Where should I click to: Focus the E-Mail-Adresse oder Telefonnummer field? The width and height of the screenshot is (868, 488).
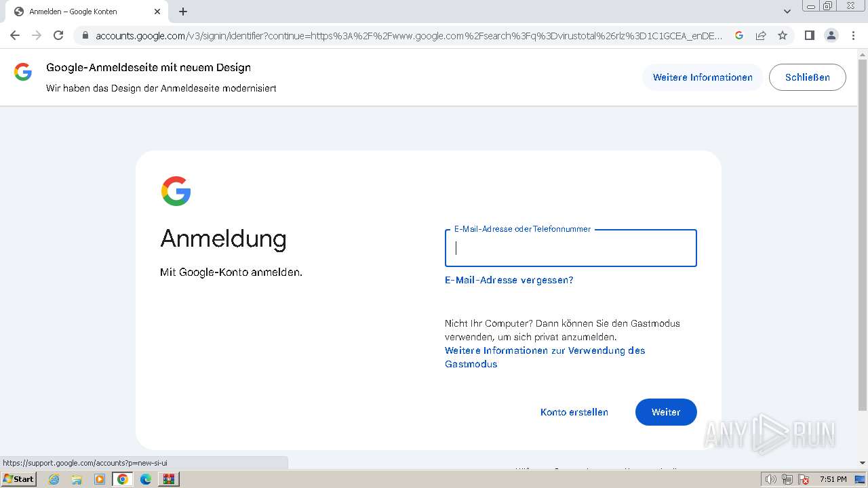571,248
